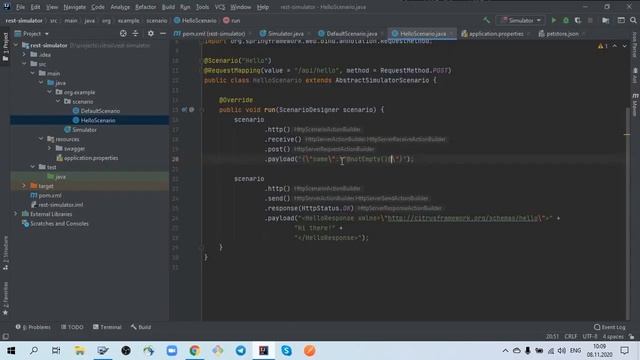Open the Refactor menu
640x360 pixels.
tap(146, 7)
